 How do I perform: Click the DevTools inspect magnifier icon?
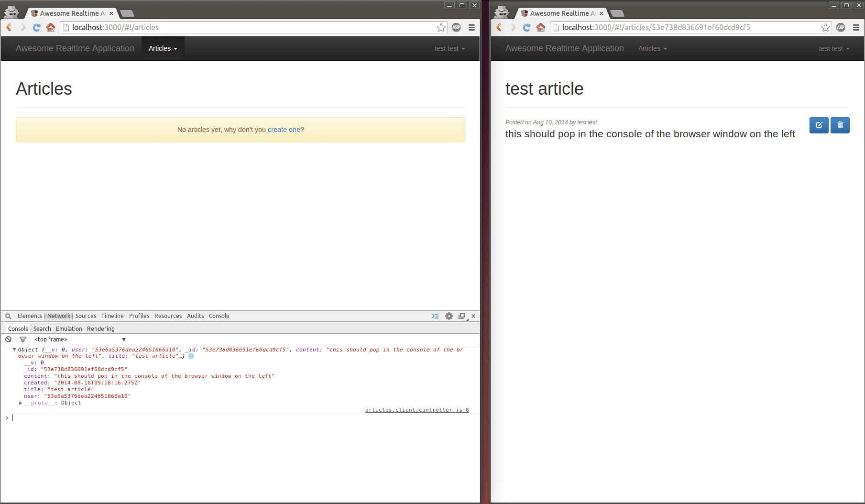[8, 316]
